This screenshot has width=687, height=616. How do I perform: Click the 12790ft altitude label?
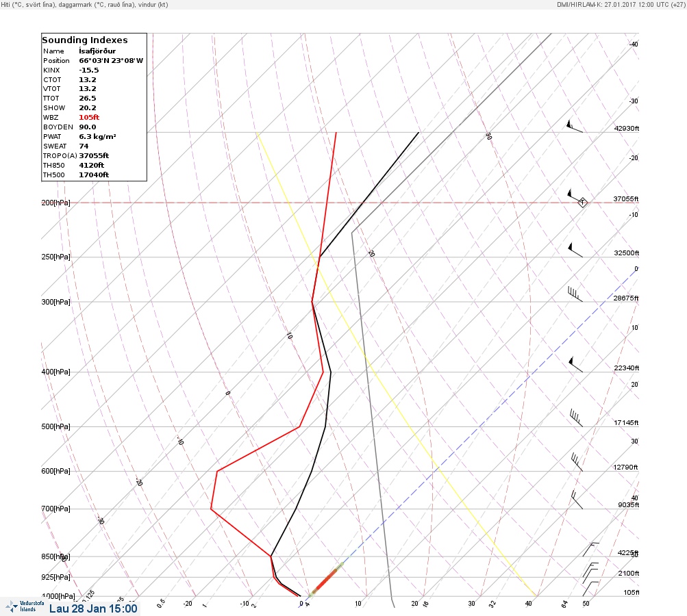coord(625,467)
